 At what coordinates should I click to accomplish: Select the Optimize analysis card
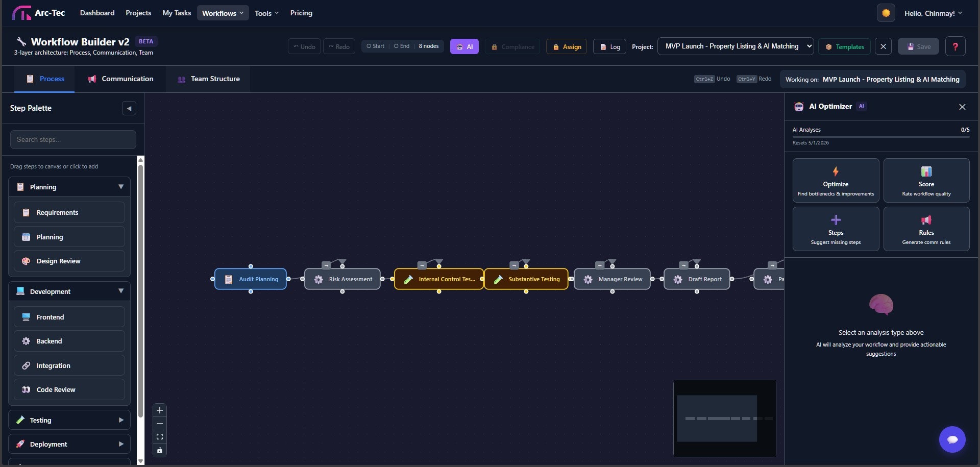[x=836, y=180]
